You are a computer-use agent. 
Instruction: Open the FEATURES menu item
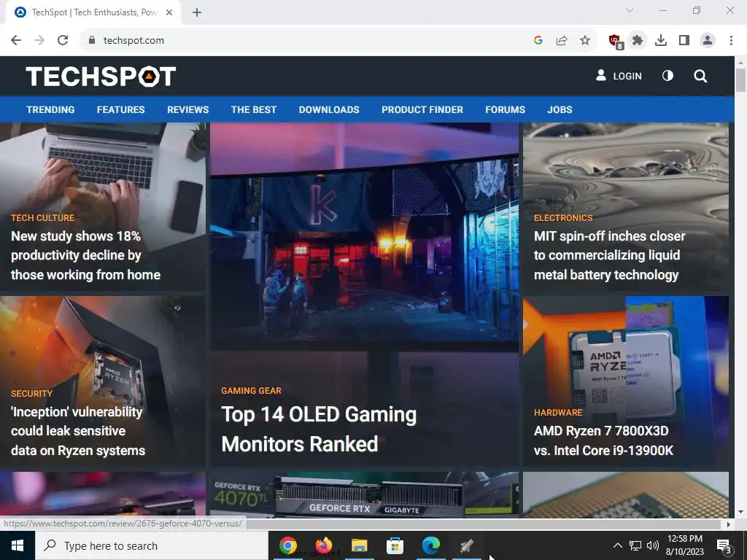(x=120, y=109)
